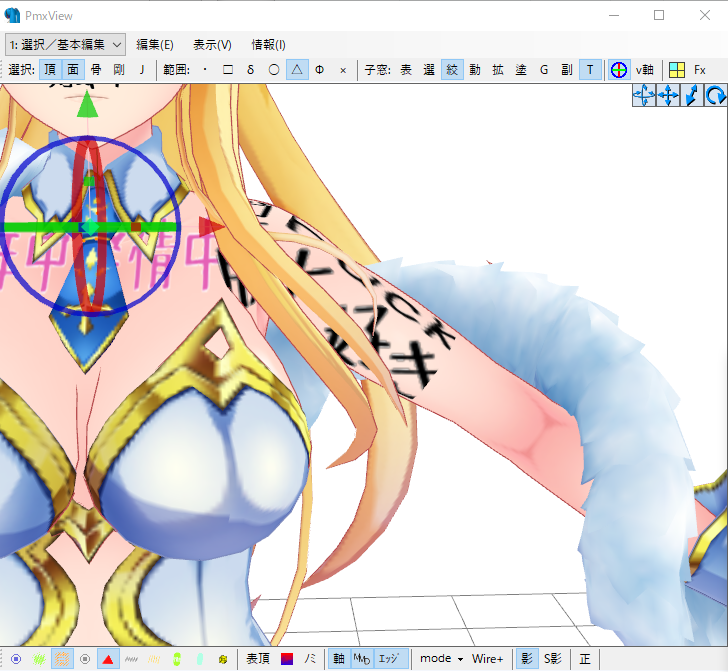The image size is (728, 672).
Task: Toggle vertex (頂) selection
Action: 50,70
